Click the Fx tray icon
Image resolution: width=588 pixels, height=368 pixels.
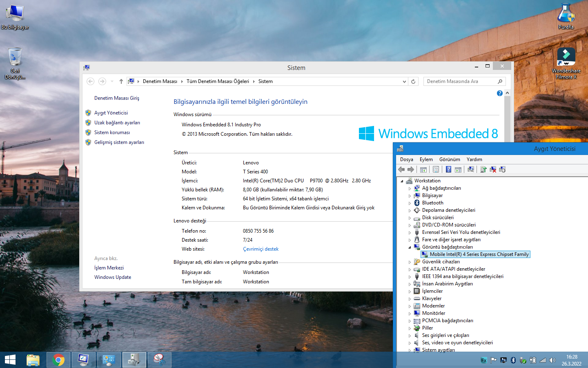pos(484,360)
